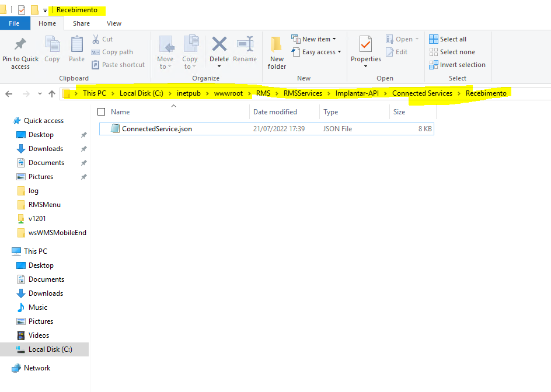Click RMSServices breadcrumb
The width and height of the screenshot is (551, 392).
point(302,93)
